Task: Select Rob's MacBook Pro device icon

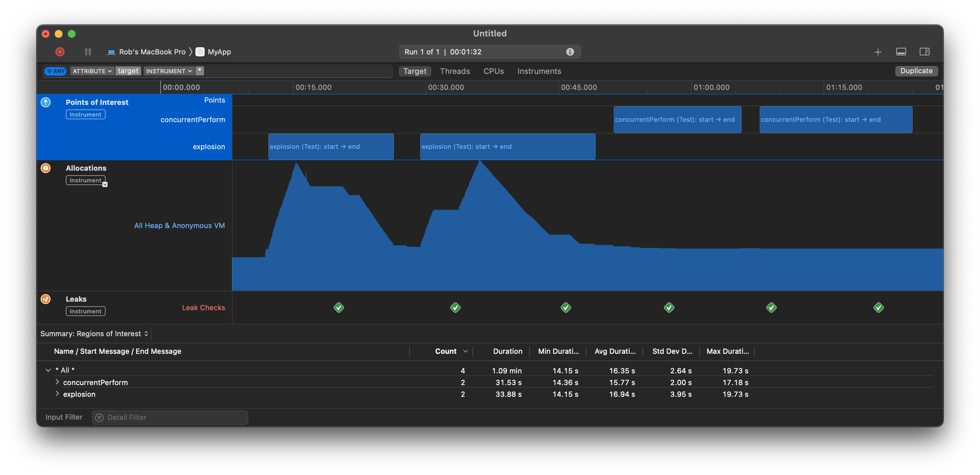Action: [111, 52]
